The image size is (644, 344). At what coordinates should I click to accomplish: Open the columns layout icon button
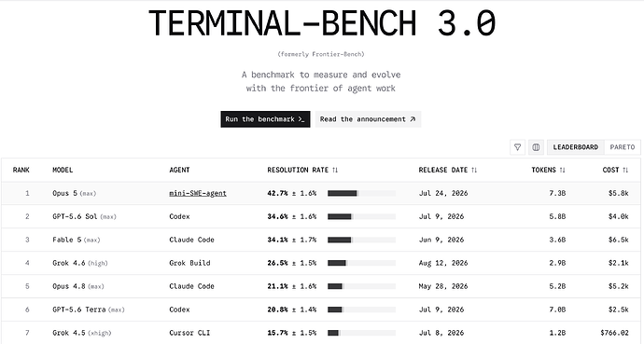coord(536,147)
